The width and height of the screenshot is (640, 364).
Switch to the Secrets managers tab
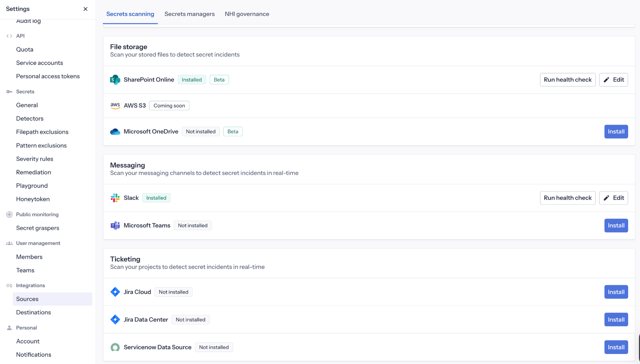click(x=189, y=14)
